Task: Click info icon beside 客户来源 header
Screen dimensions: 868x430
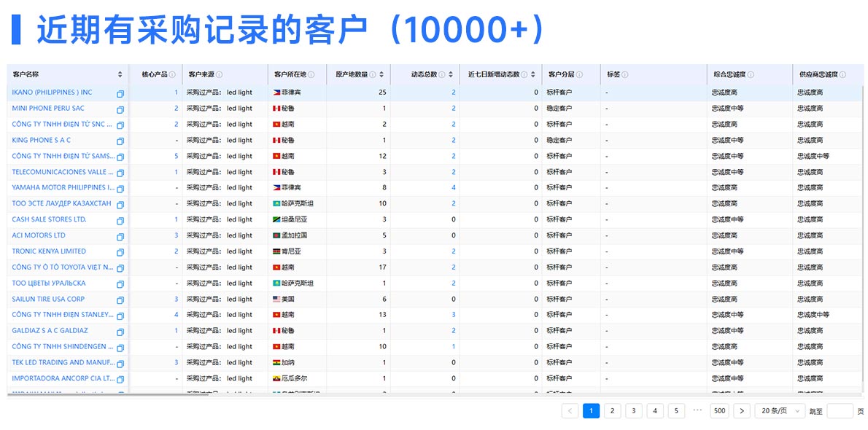Action: point(220,74)
